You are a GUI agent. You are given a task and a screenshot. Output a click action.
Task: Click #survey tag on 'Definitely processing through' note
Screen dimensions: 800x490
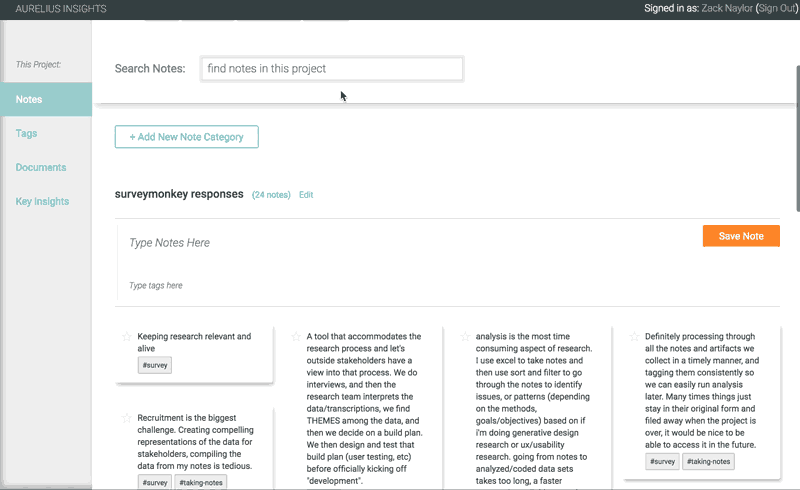(662, 461)
